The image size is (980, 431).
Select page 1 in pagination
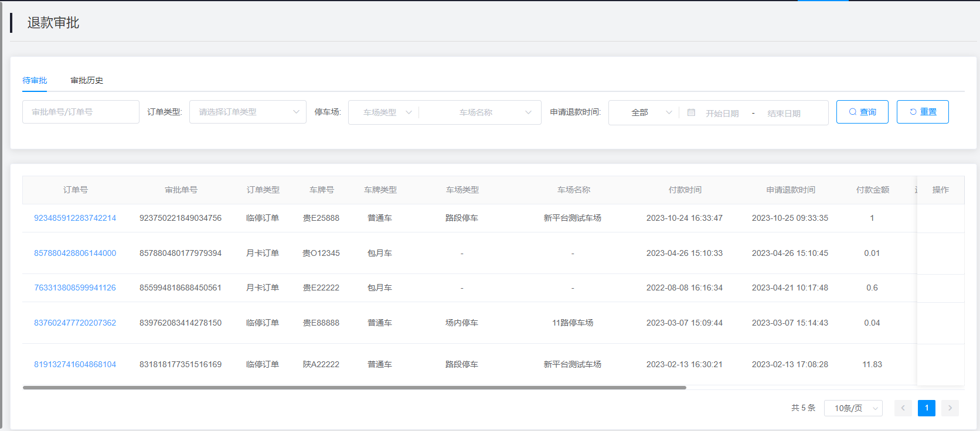(x=926, y=408)
